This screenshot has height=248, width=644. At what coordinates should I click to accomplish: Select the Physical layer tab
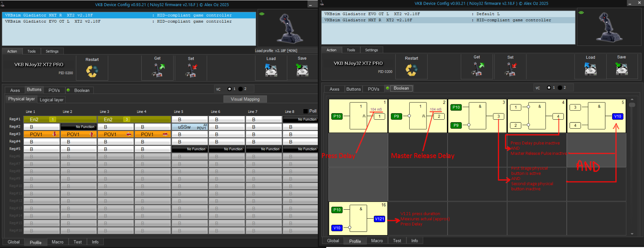tap(21, 99)
